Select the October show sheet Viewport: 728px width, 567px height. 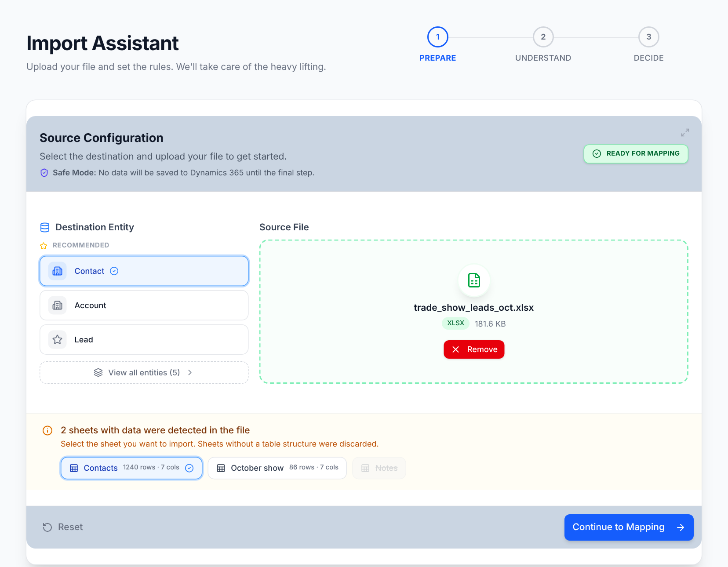[x=277, y=468]
